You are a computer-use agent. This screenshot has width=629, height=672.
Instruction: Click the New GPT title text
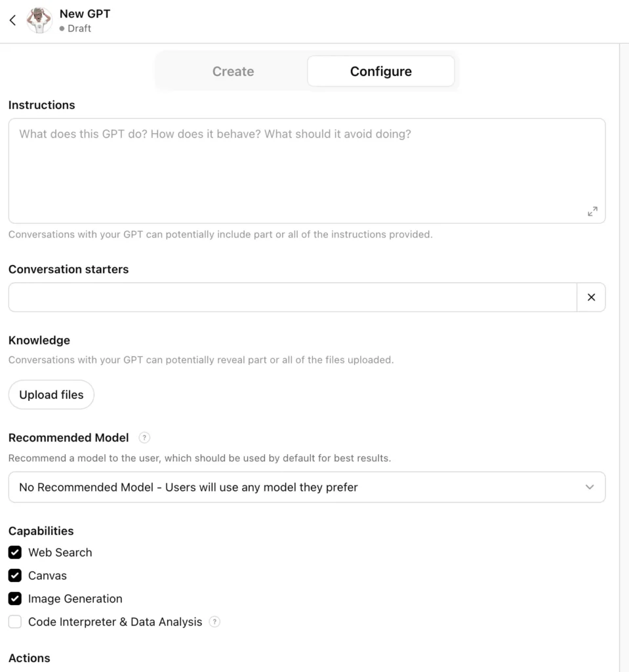tap(85, 13)
